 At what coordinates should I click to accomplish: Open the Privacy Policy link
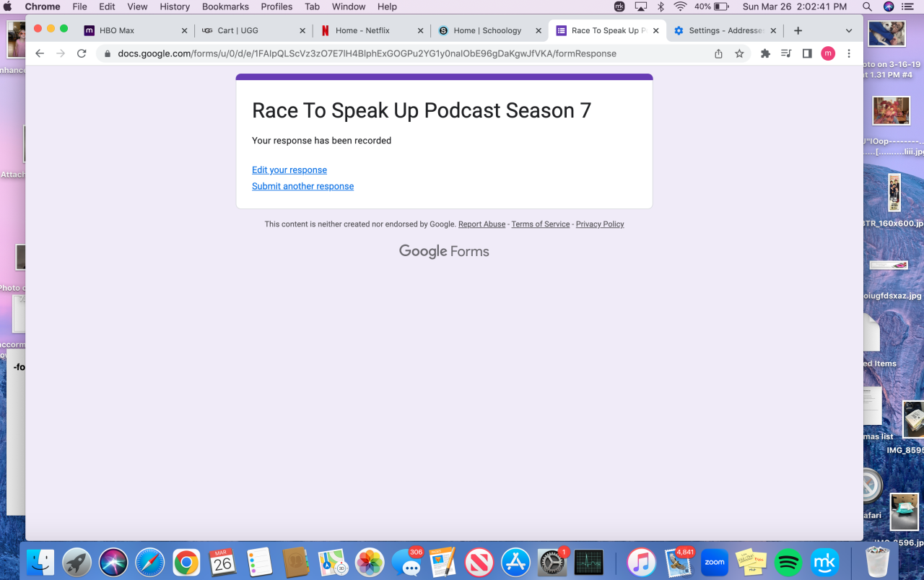pyautogui.click(x=600, y=224)
